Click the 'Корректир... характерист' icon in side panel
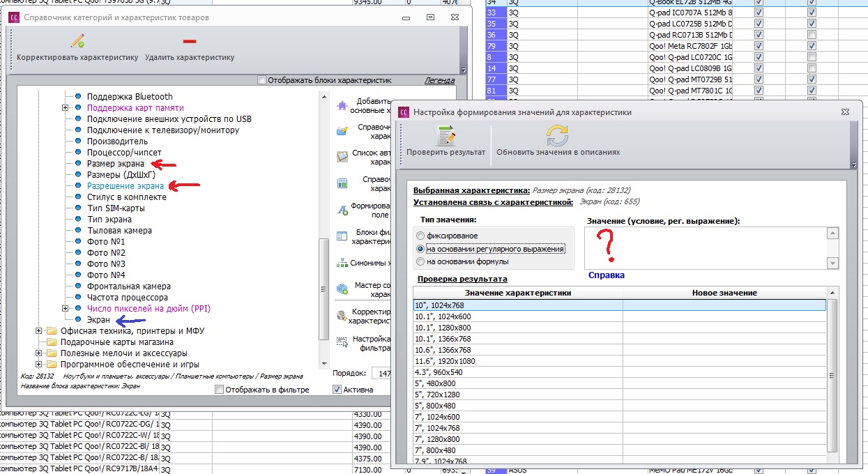868x474 pixels. click(x=342, y=316)
